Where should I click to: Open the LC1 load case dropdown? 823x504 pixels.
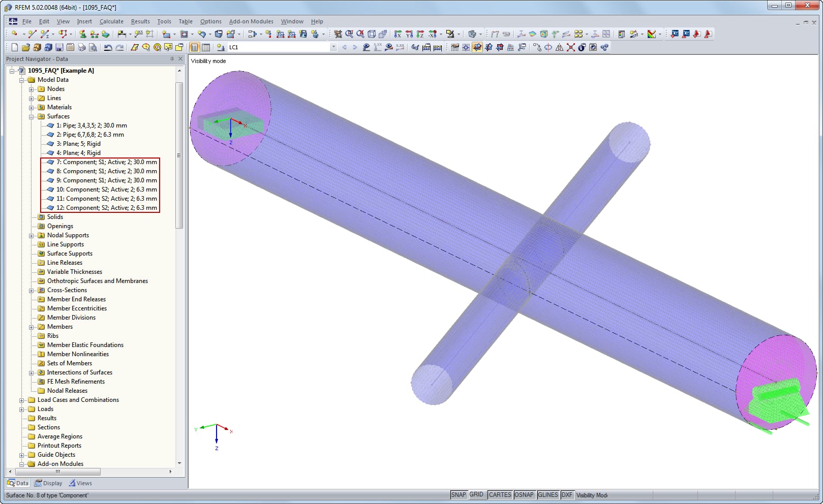[x=333, y=47]
